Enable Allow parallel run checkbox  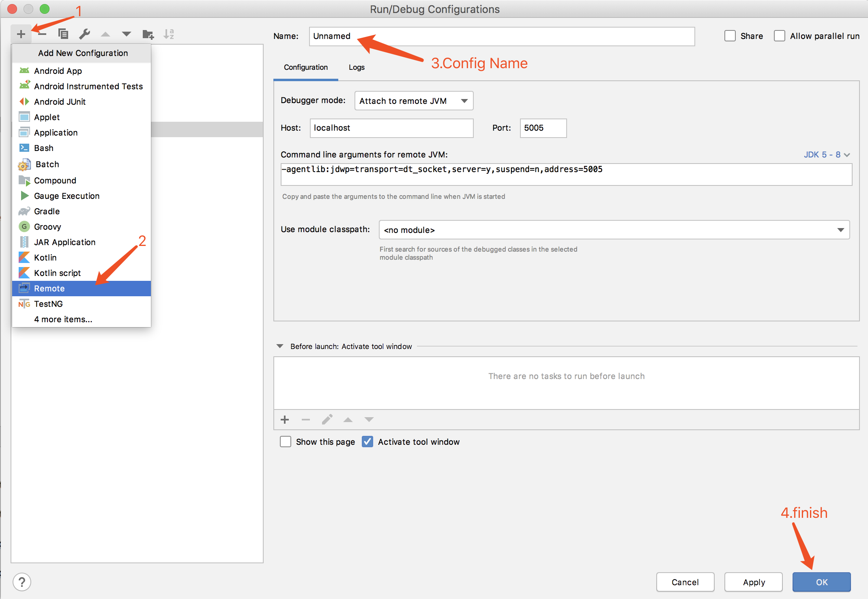point(780,36)
